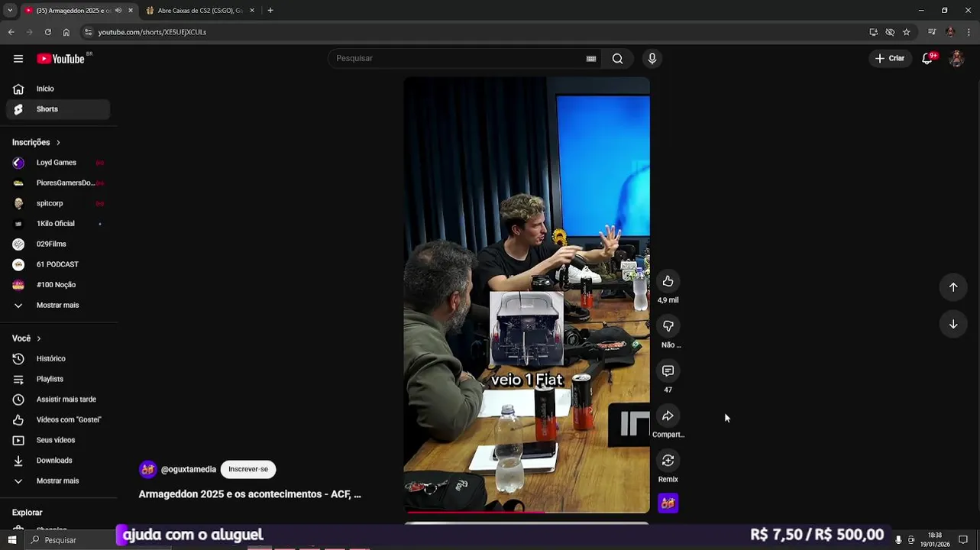Start voice search with the microphone
The width and height of the screenshot is (980, 550).
(652, 59)
